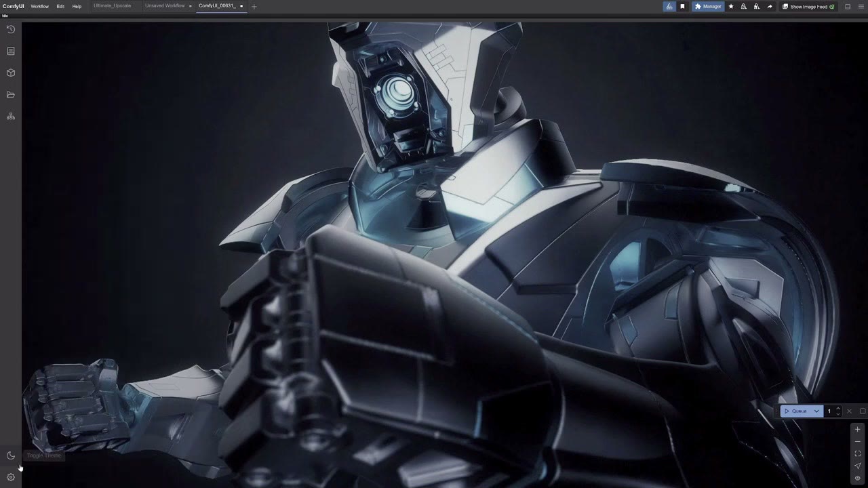Click the paper-plane select mode icon

click(858, 466)
